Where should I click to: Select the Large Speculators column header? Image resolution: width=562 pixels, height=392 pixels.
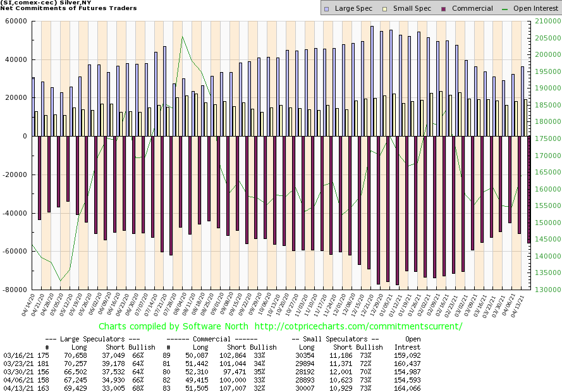(x=94, y=340)
